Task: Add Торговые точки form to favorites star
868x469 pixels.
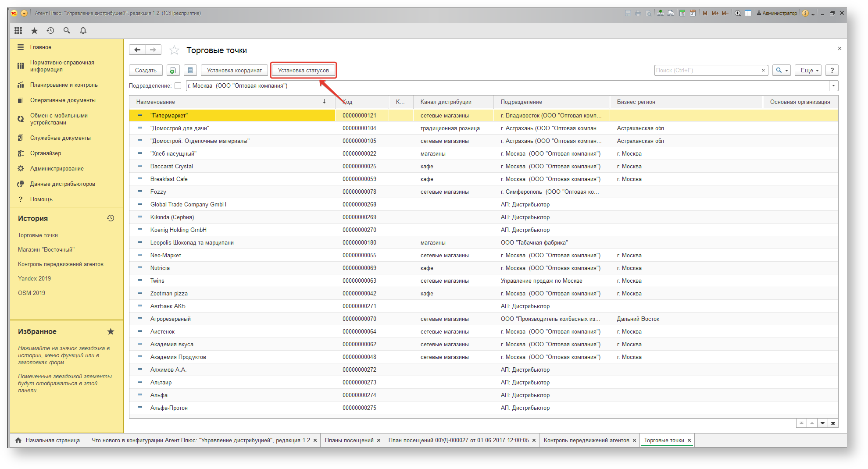Action: click(174, 50)
